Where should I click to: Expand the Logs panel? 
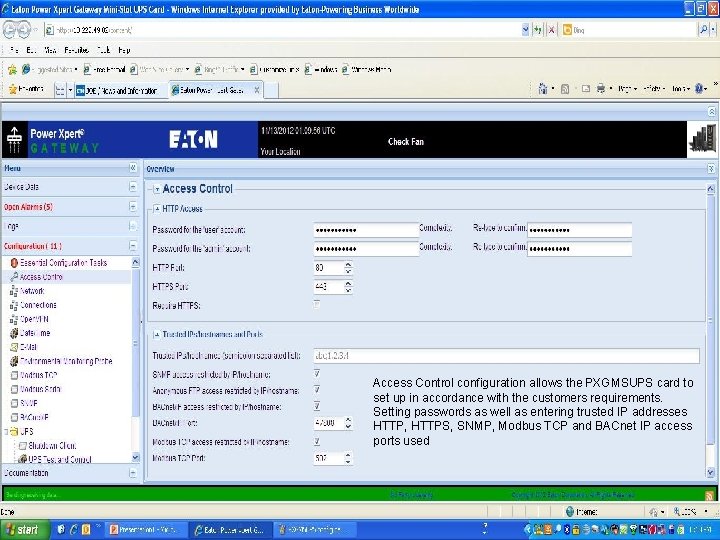(133, 226)
